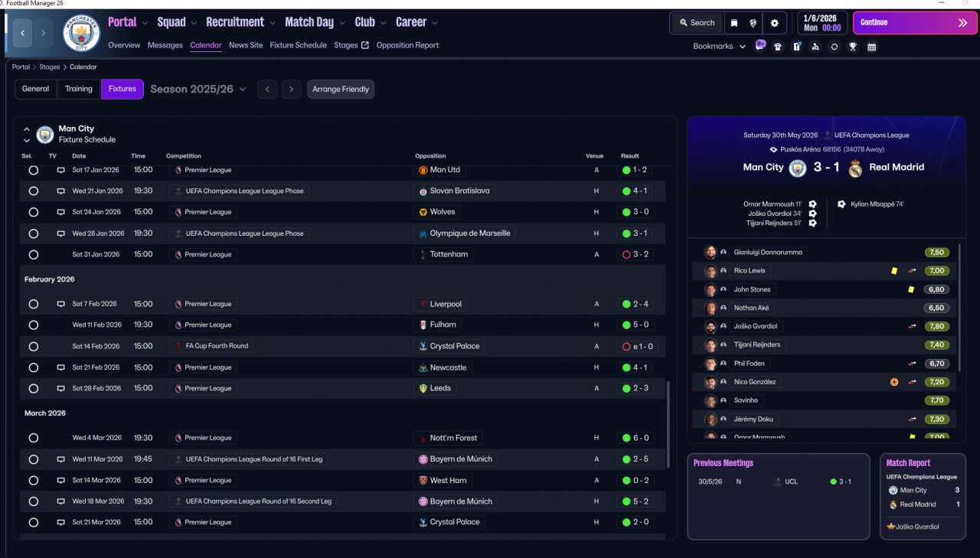
Task: Select the West Ham fixture radio button
Action: click(x=34, y=481)
